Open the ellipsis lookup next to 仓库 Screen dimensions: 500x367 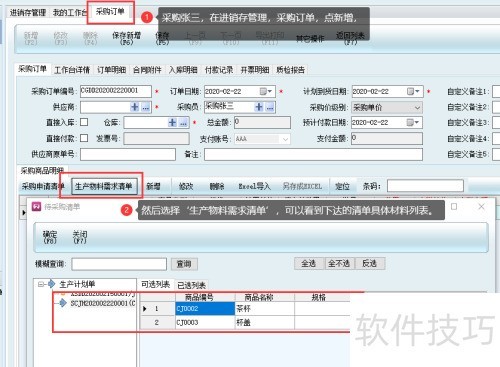pos(183,123)
